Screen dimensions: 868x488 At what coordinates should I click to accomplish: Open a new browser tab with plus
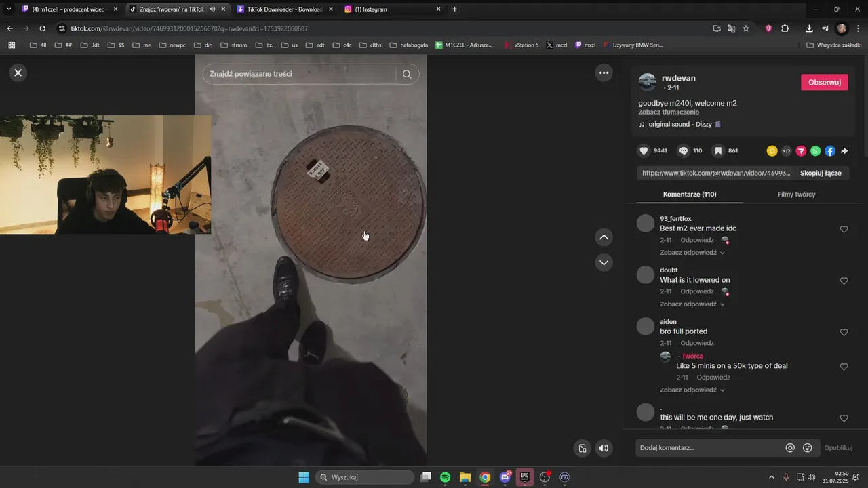point(454,9)
